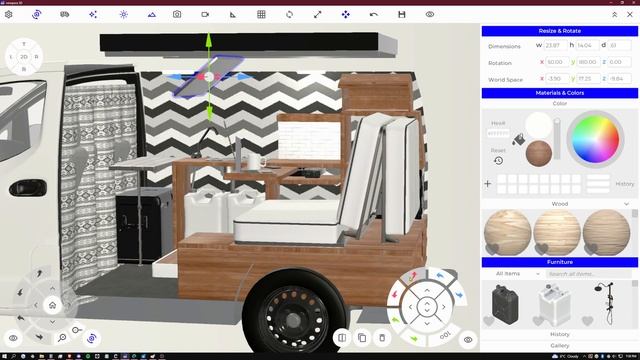
Task: Toggle eye button beside object move wheel
Action: click(x=468, y=340)
